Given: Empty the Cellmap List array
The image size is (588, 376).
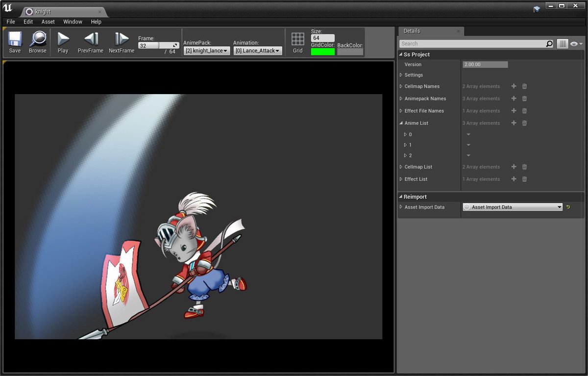Looking at the screenshot, I should pos(524,167).
